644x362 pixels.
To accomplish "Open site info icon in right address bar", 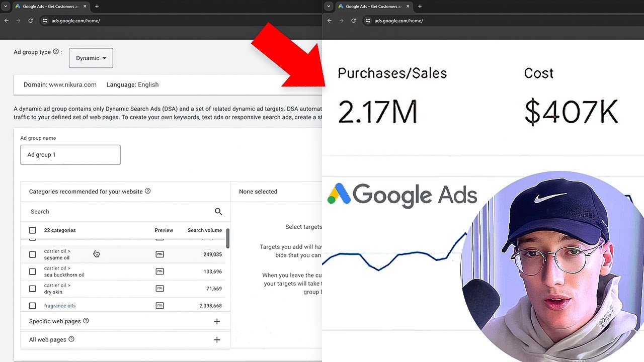I will (368, 21).
